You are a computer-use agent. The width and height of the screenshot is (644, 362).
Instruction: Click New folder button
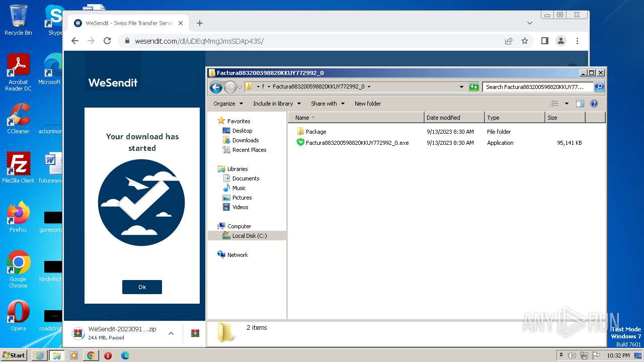pyautogui.click(x=368, y=104)
